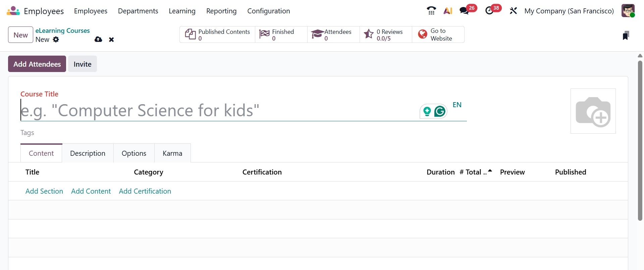Open the activities clock icon
Image resolution: width=644 pixels, height=270 pixels.
coord(490,11)
